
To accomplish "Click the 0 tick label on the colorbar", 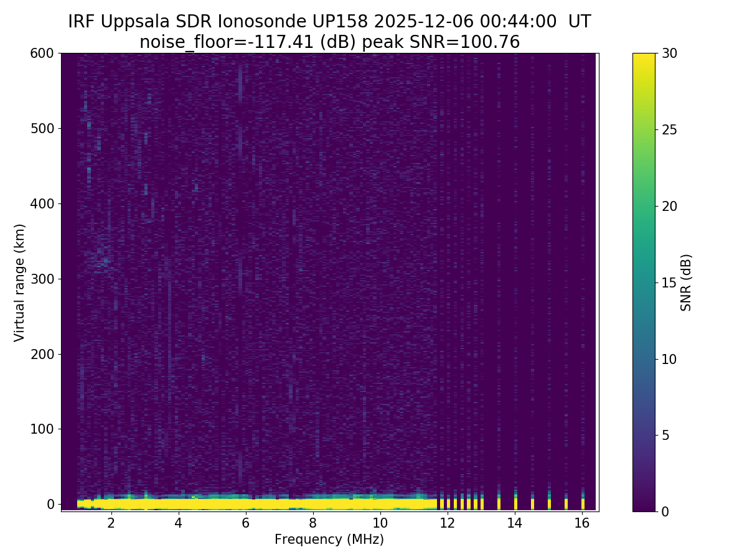I will click(665, 511).
